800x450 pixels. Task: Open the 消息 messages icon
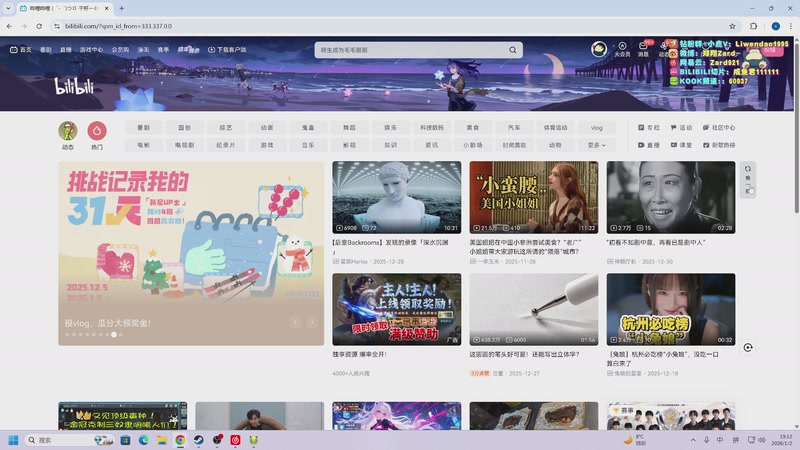click(643, 49)
